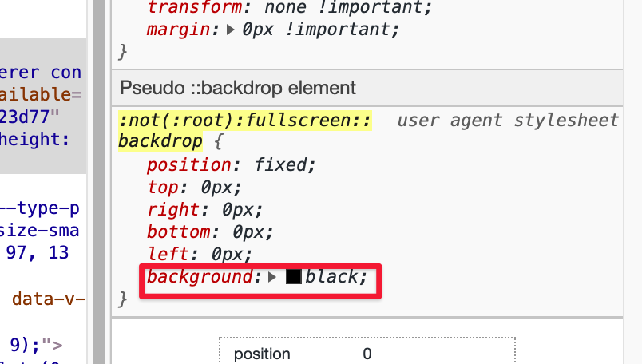The width and height of the screenshot is (642, 364).
Task: Edit the 'fixed' position value
Action: click(281, 165)
